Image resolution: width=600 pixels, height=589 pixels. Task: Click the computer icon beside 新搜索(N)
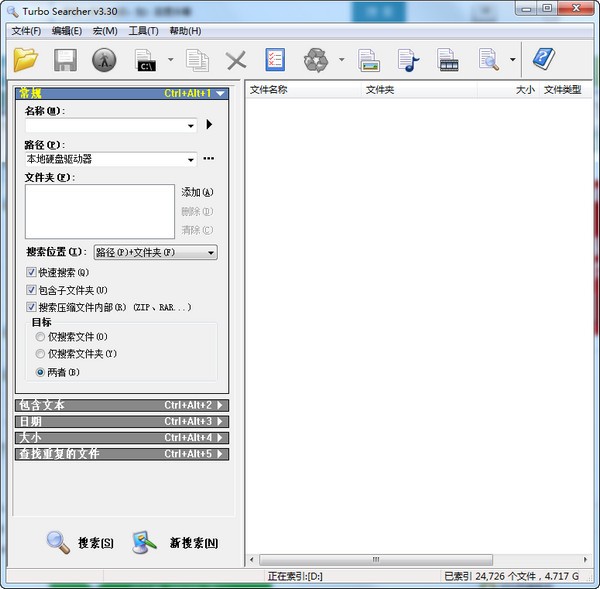pos(144,542)
